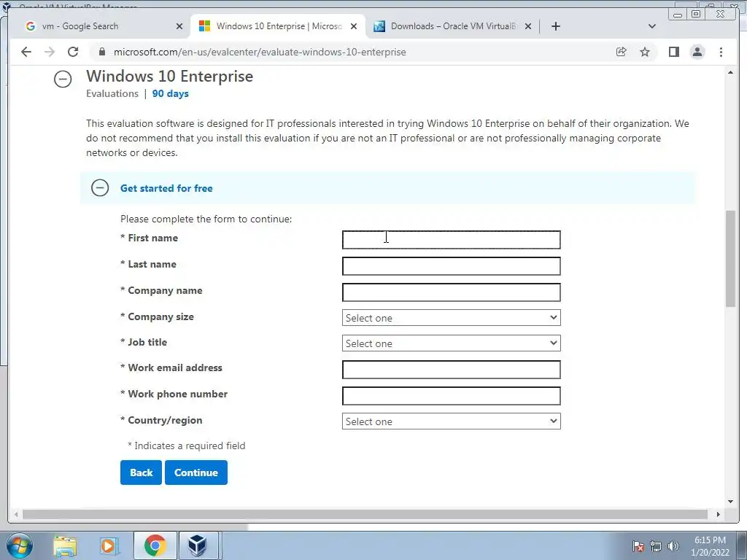747x560 pixels.
Task: Switch to the Downloads Oracle VM VirtualBox tab
Action: 452,26
